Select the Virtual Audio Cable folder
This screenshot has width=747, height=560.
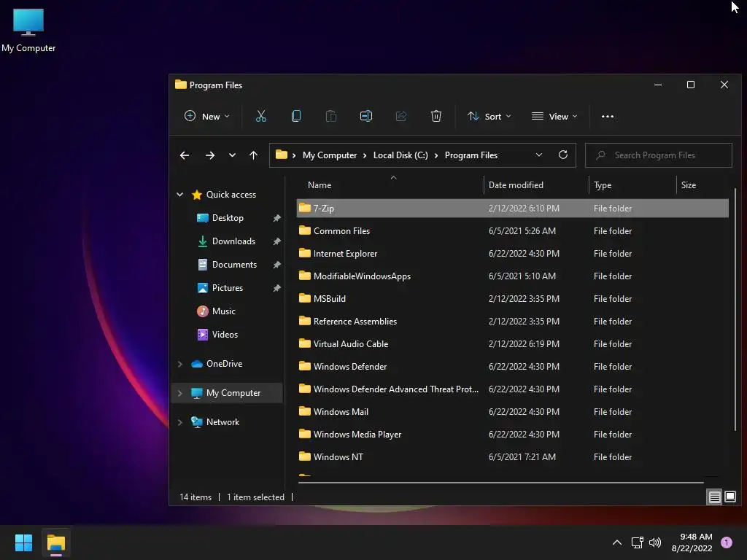click(x=513, y=344)
